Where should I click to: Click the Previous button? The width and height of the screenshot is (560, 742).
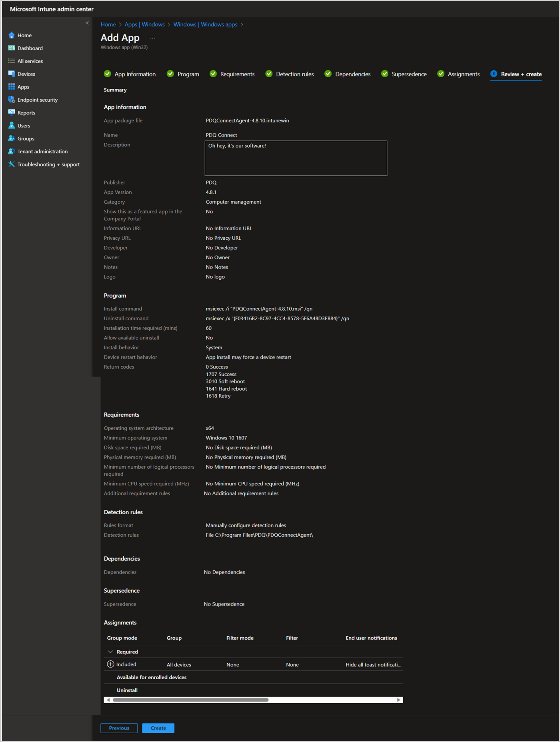119,728
